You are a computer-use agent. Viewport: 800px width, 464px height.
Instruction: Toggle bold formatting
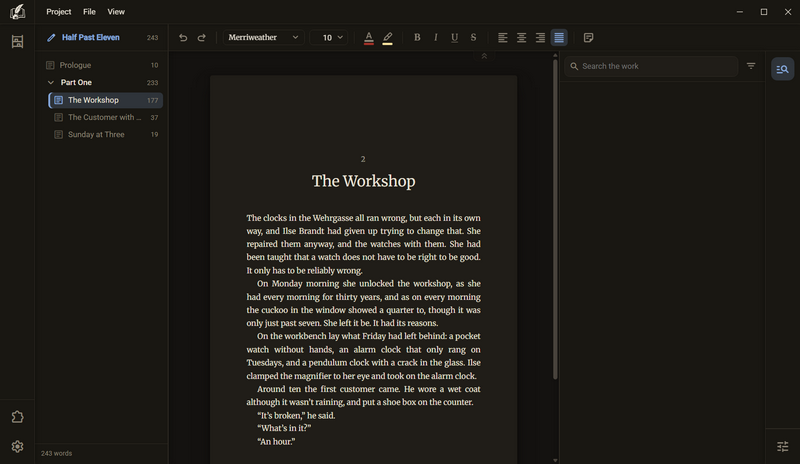click(417, 37)
